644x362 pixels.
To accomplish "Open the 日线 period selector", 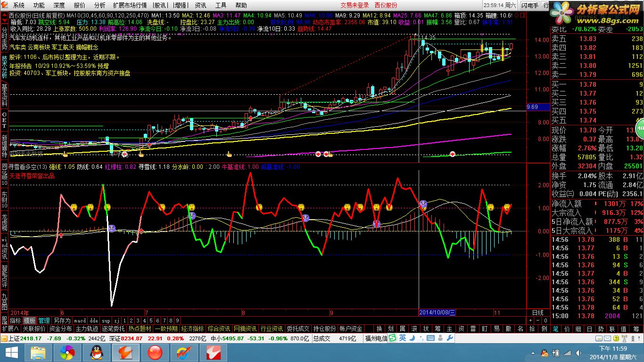I will (537, 313).
